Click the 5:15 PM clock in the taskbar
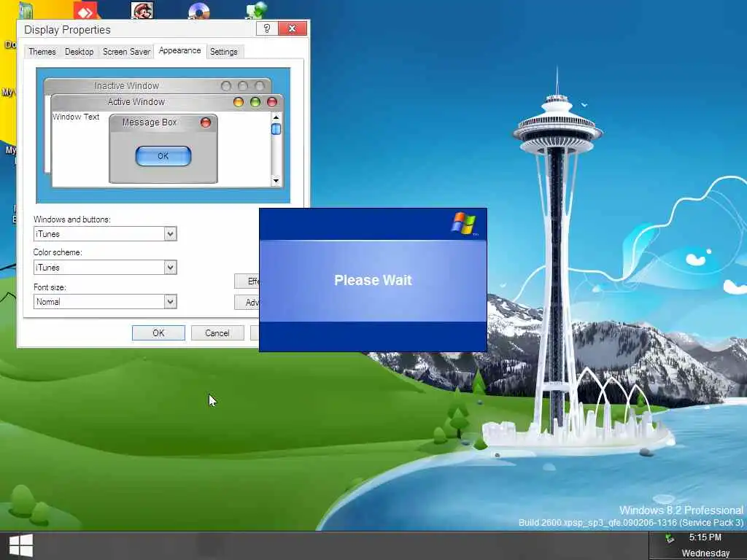 [705, 537]
